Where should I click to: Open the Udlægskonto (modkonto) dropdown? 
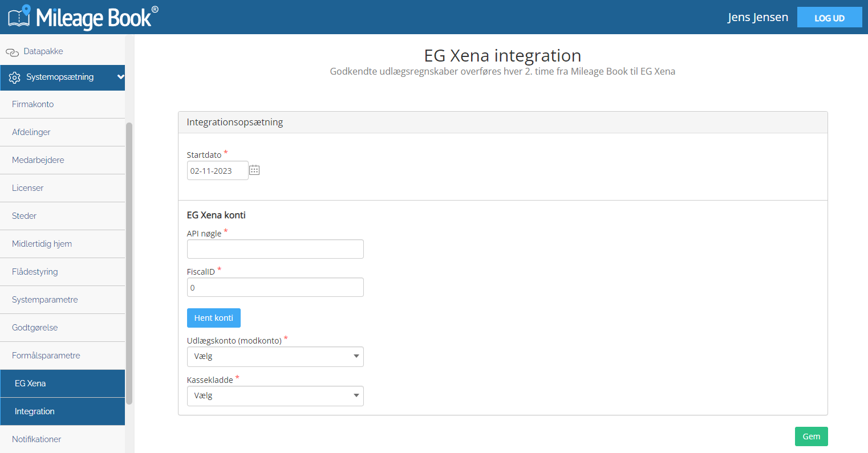(x=275, y=357)
